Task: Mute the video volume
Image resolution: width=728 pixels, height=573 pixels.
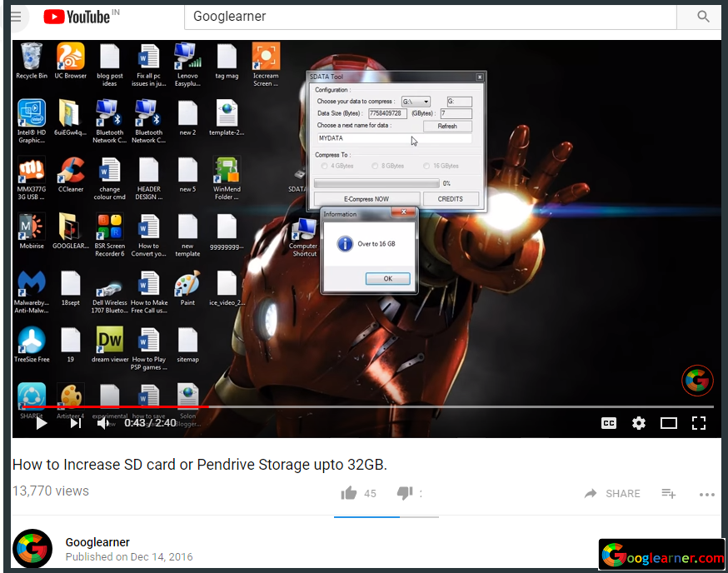Action: pos(103,423)
